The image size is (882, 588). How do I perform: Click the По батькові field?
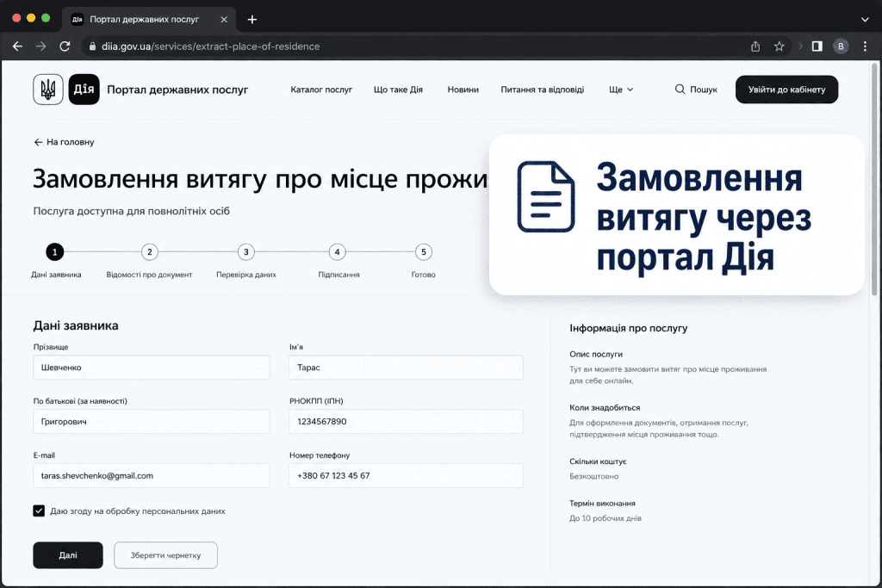coord(152,422)
